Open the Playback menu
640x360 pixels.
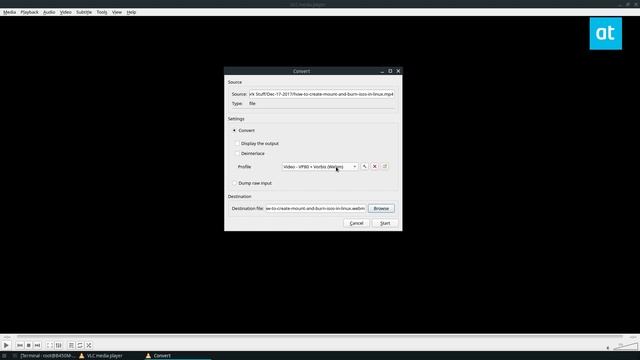pos(29,12)
